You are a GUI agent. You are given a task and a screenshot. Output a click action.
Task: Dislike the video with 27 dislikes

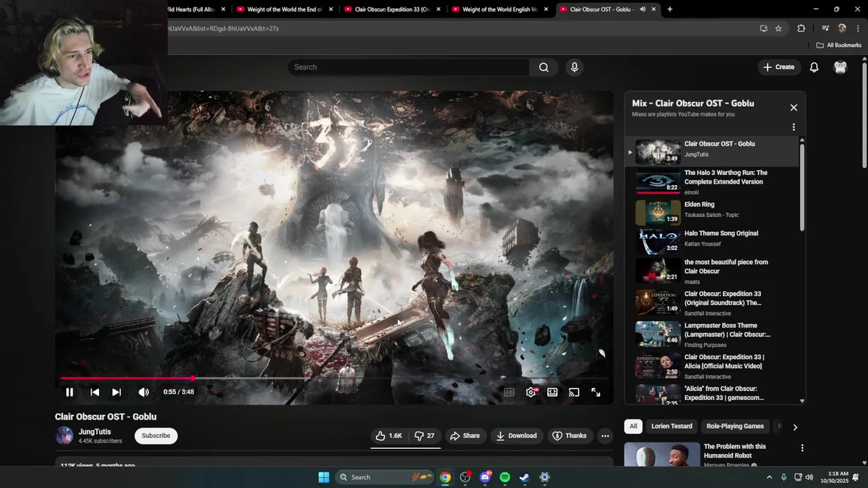pos(425,436)
